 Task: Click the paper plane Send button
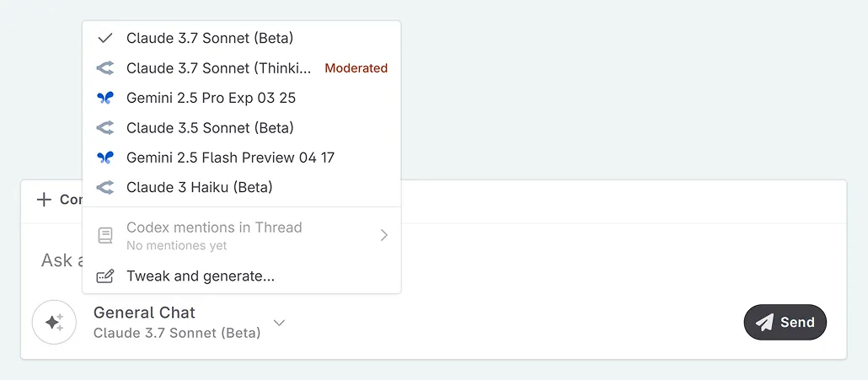click(x=785, y=322)
